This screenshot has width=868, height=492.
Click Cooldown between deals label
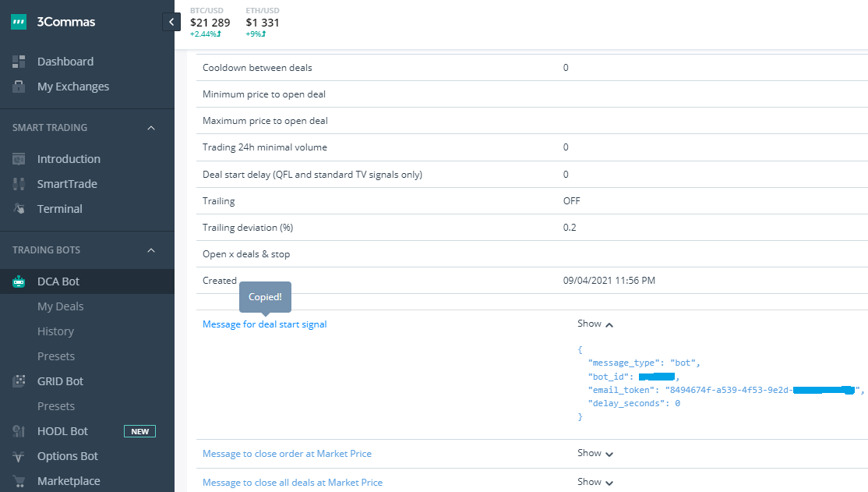(257, 68)
